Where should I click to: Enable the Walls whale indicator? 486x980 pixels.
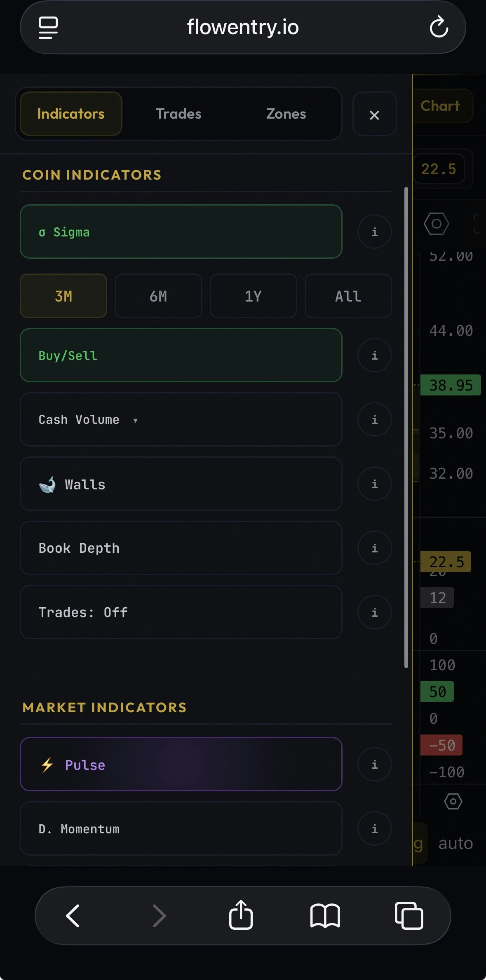[181, 484]
